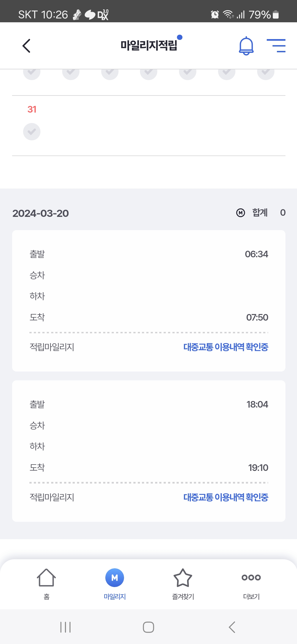The image size is (297, 644).
Task: Select the blue M mileage icon
Action: [115, 578]
